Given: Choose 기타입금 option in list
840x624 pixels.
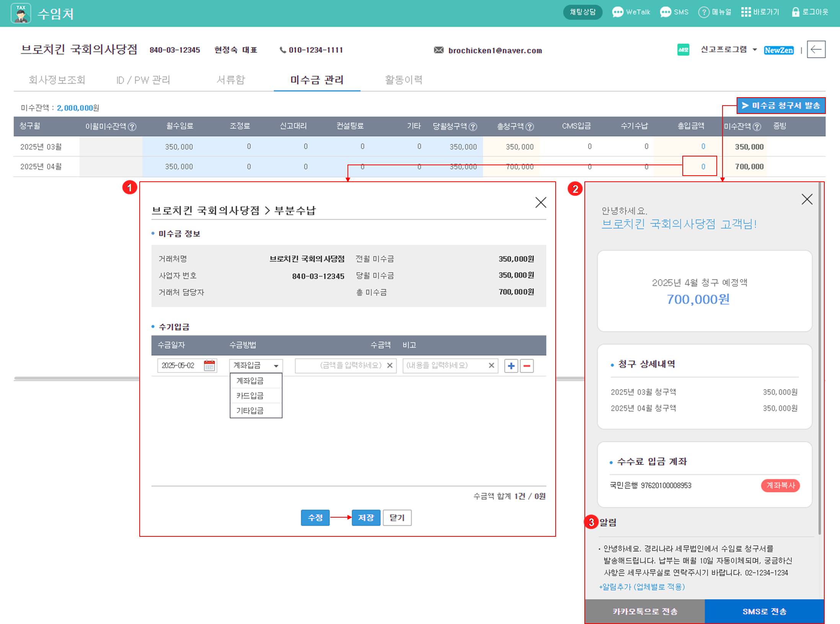Looking at the screenshot, I should point(250,411).
